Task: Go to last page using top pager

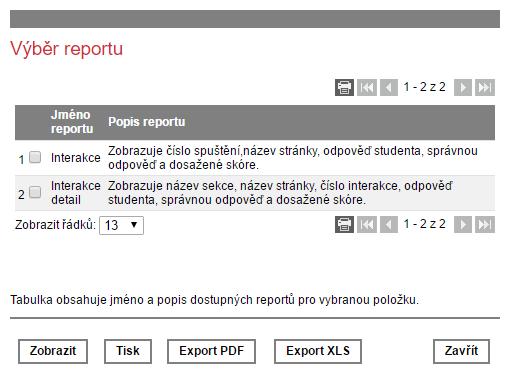Action: click(x=485, y=88)
